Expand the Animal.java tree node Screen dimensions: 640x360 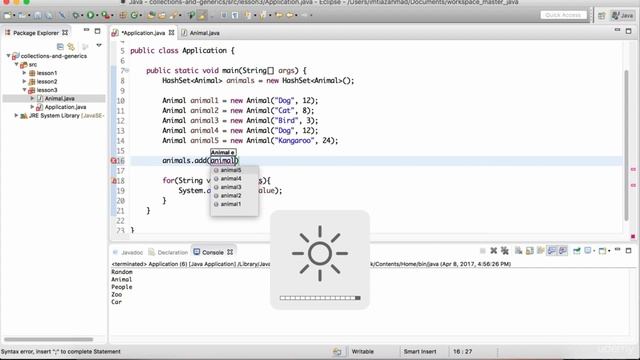pyautogui.click(x=32, y=98)
